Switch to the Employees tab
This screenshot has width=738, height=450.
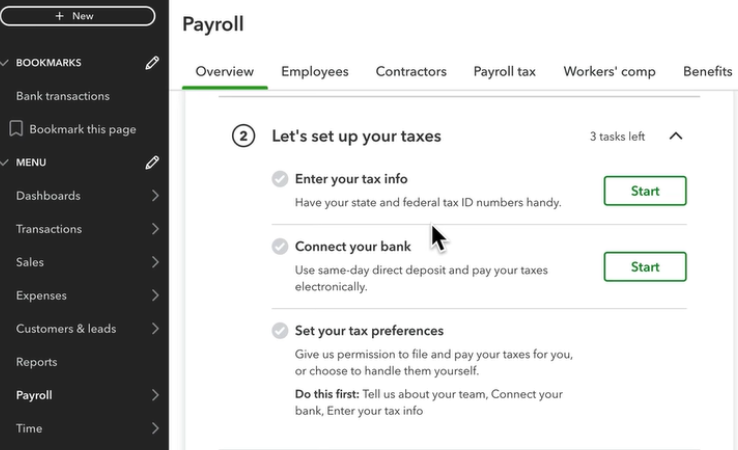(315, 72)
